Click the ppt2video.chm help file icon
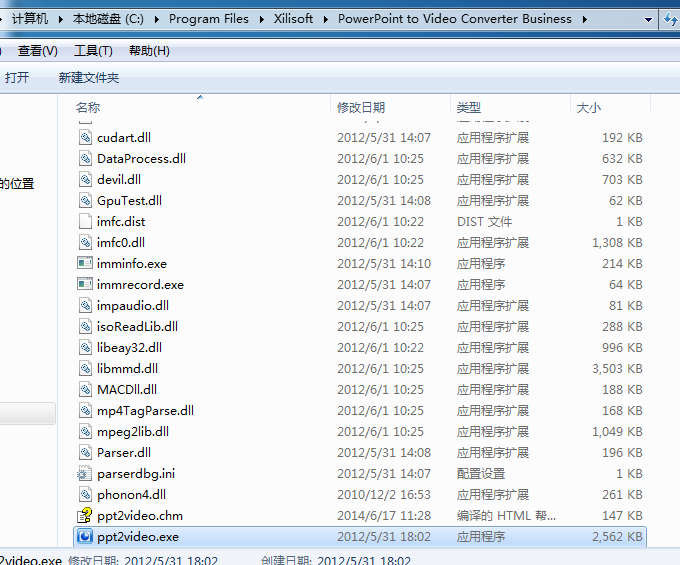680x565 pixels. [85, 516]
